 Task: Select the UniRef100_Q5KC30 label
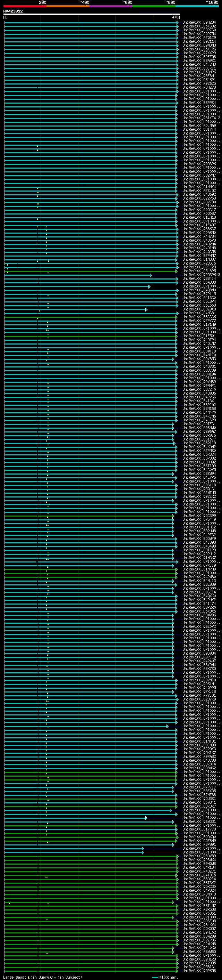click(x=199, y=886)
